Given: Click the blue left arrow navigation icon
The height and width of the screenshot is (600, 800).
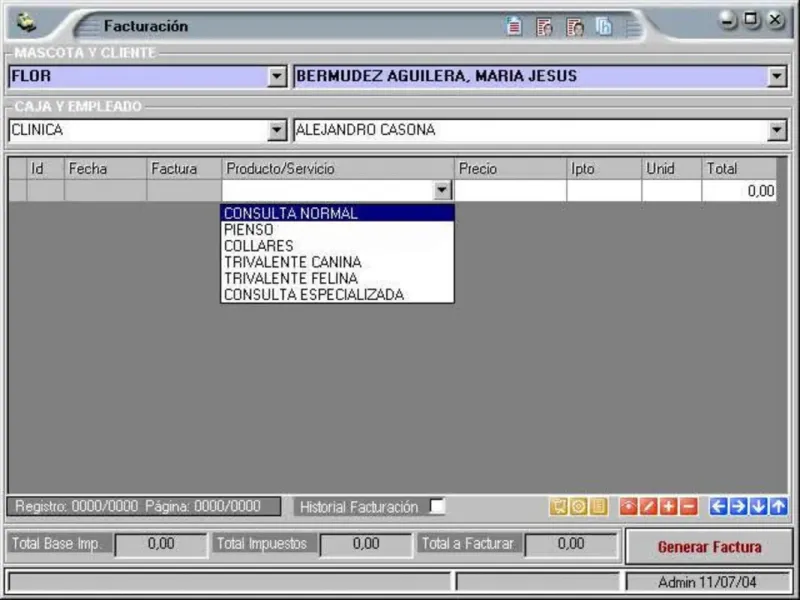Looking at the screenshot, I should 718,507.
